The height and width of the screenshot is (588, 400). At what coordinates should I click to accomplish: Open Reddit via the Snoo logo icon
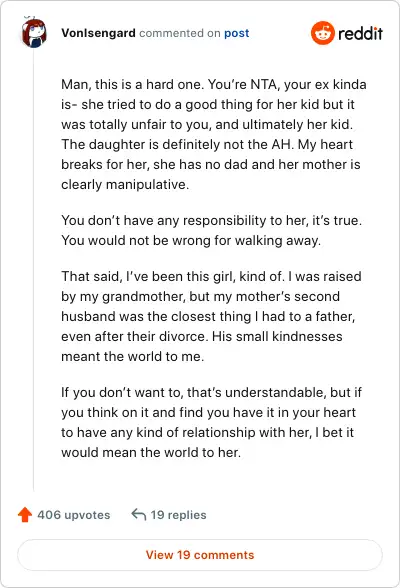322,33
